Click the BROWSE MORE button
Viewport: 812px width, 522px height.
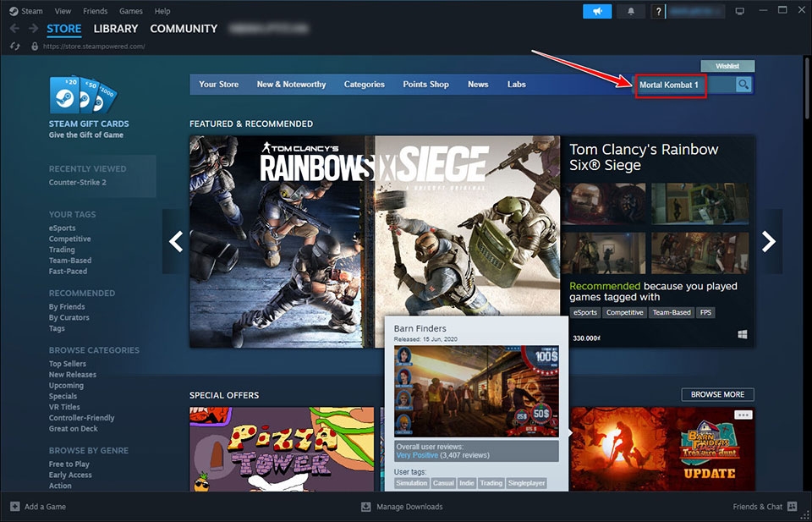(717, 394)
